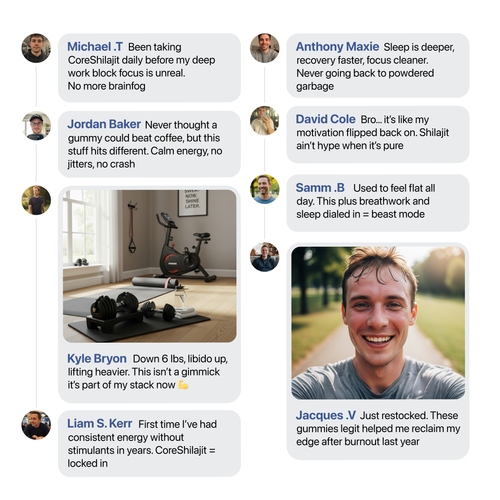Open Jordan Baker's profile avatar
Viewport: 500px width, 500px height.
36,126
